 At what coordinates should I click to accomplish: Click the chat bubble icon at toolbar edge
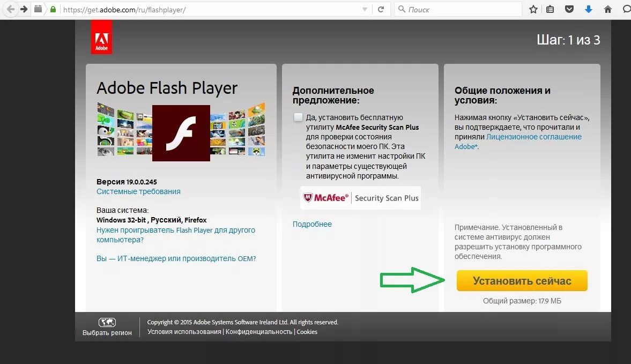[x=627, y=9]
